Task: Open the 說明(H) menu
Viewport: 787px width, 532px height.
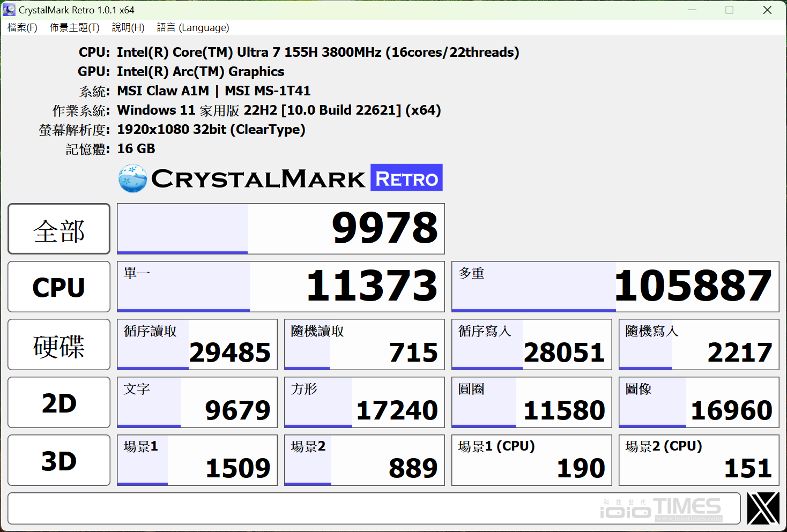Action: pos(128,27)
